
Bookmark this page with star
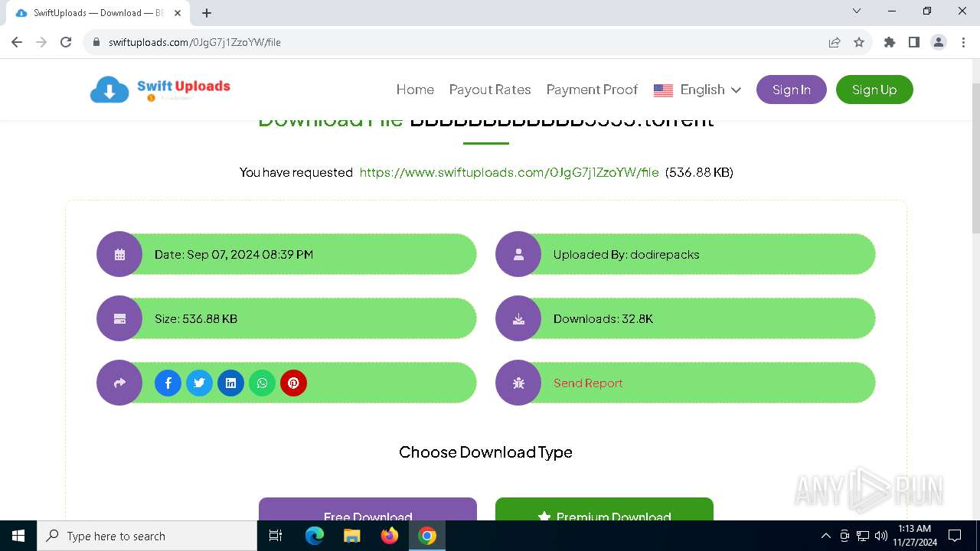[859, 42]
